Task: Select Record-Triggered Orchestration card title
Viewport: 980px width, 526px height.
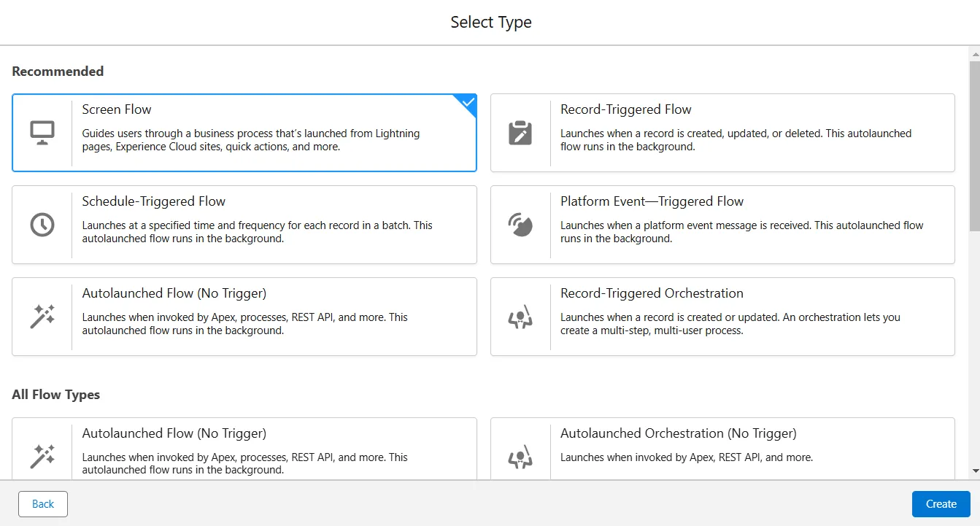Action: (x=652, y=293)
